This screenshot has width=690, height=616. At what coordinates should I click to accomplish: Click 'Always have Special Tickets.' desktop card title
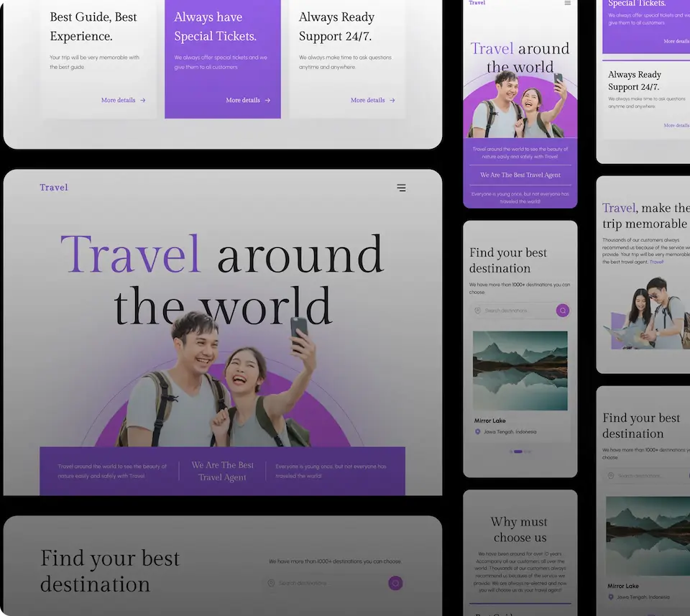coord(215,27)
